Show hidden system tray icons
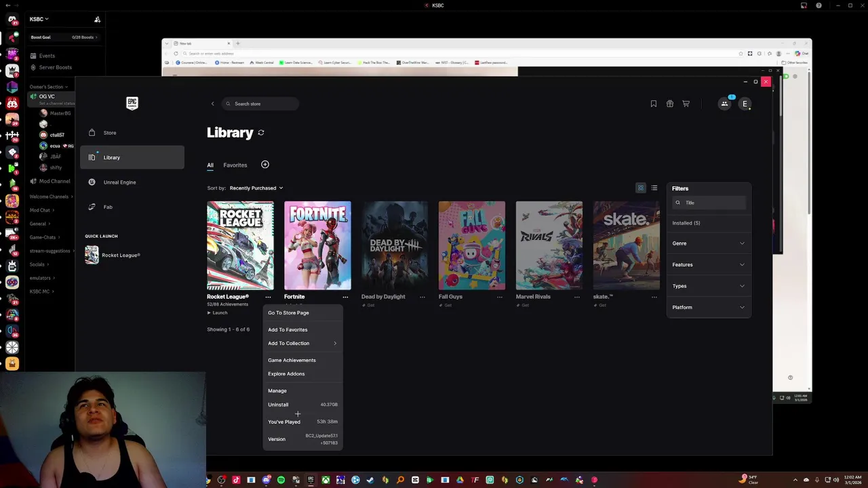 pos(796,480)
